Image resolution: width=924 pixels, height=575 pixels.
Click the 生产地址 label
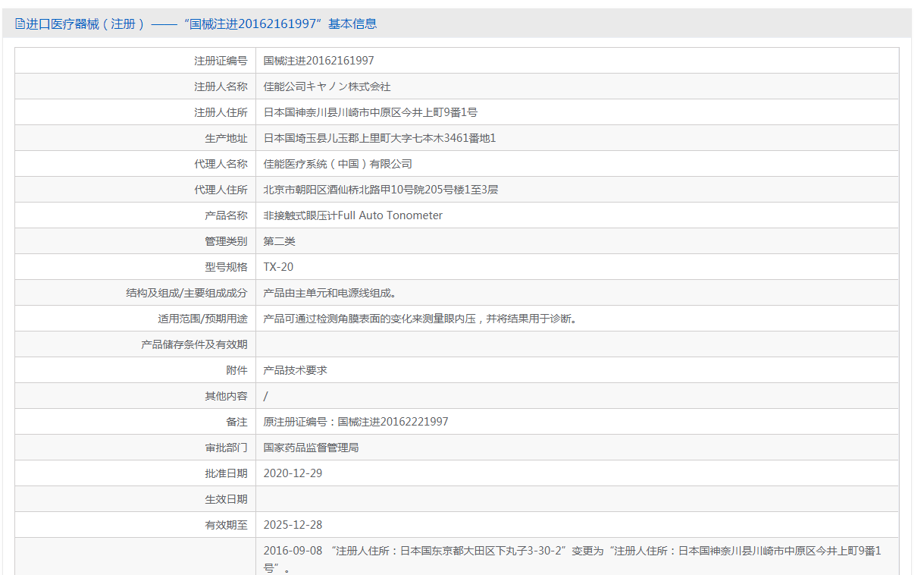(226, 138)
